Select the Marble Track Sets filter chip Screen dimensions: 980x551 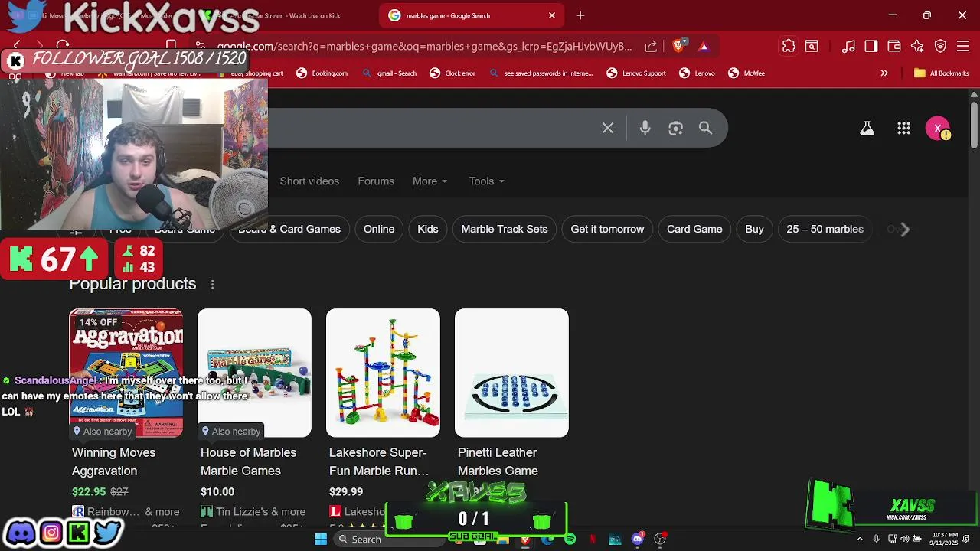pos(505,229)
